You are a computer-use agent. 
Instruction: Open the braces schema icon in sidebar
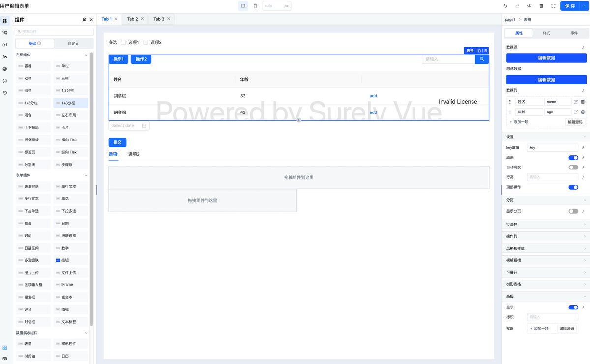(5, 81)
